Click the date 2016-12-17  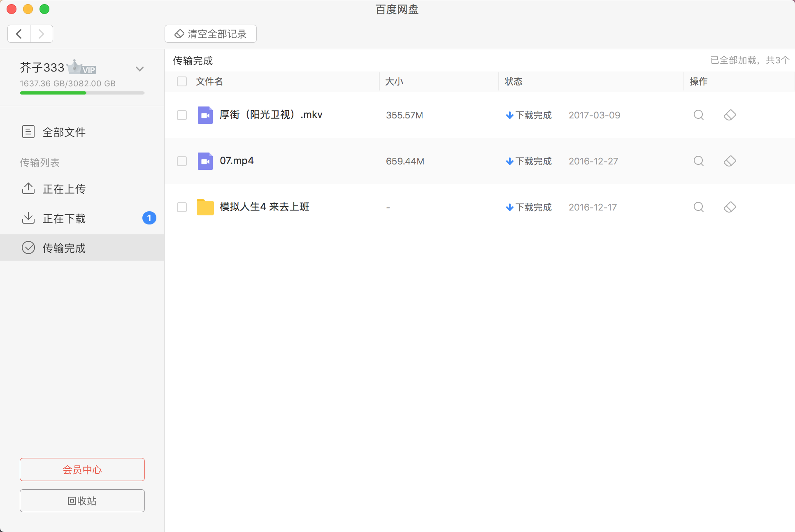pyautogui.click(x=593, y=207)
